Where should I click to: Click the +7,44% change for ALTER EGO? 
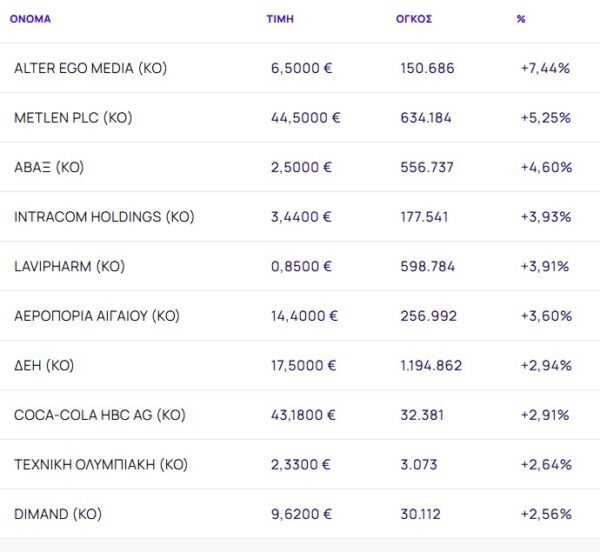(545, 68)
